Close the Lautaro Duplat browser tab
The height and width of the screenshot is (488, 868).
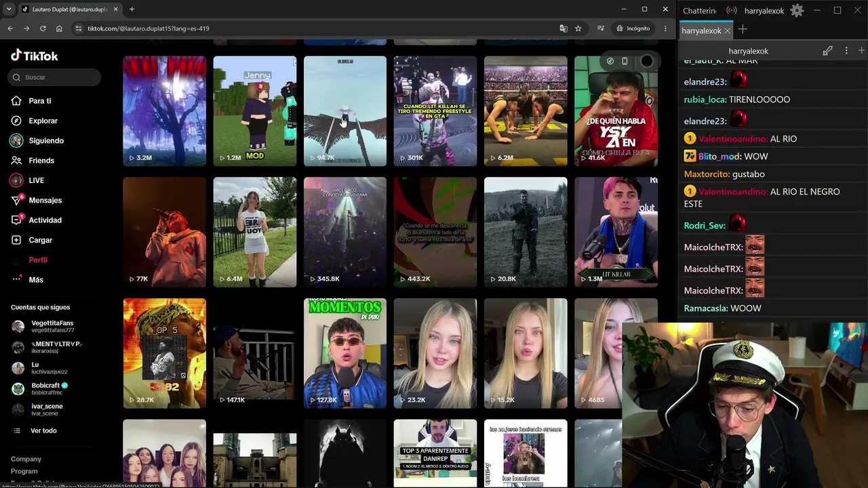point(115,9)
